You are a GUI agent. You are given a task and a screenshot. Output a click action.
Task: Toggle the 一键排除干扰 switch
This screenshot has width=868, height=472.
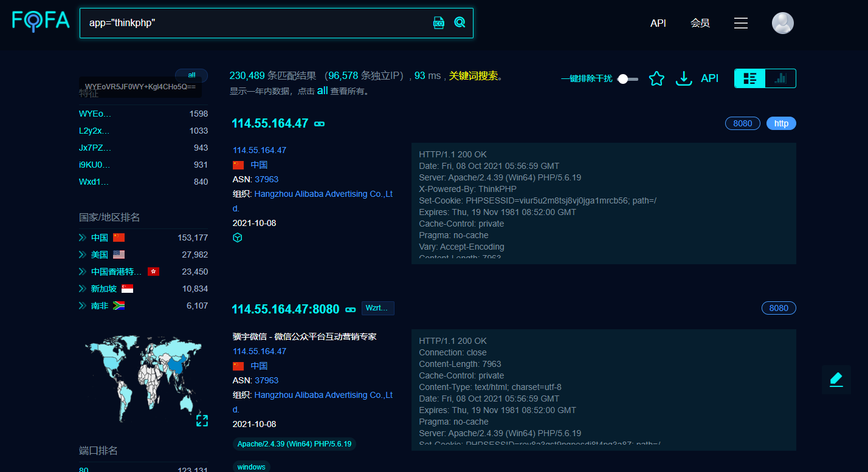628,79
